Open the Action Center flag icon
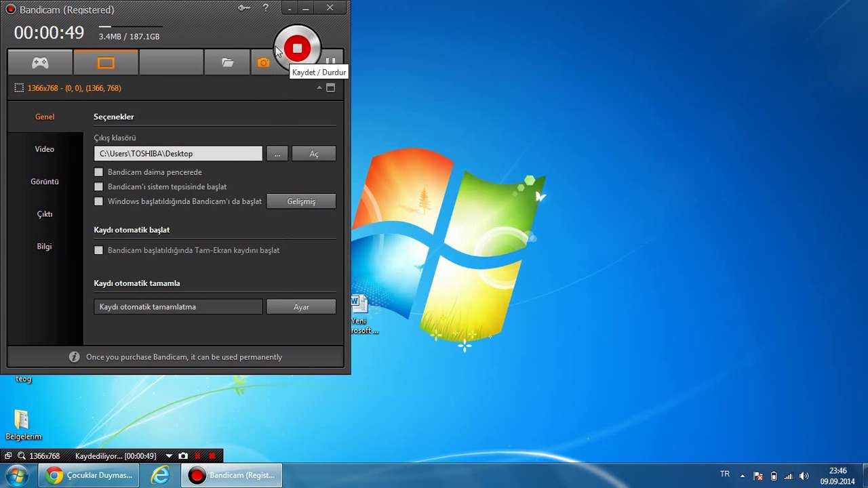This screenshot has width=868, height=488. pyautogui.click(x=758, y=476)
